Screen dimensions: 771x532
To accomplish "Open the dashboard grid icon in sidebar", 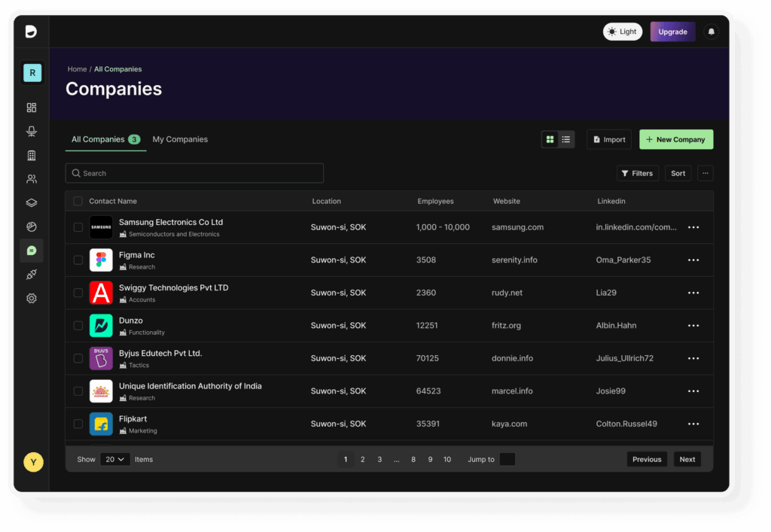I will point(32,108).
